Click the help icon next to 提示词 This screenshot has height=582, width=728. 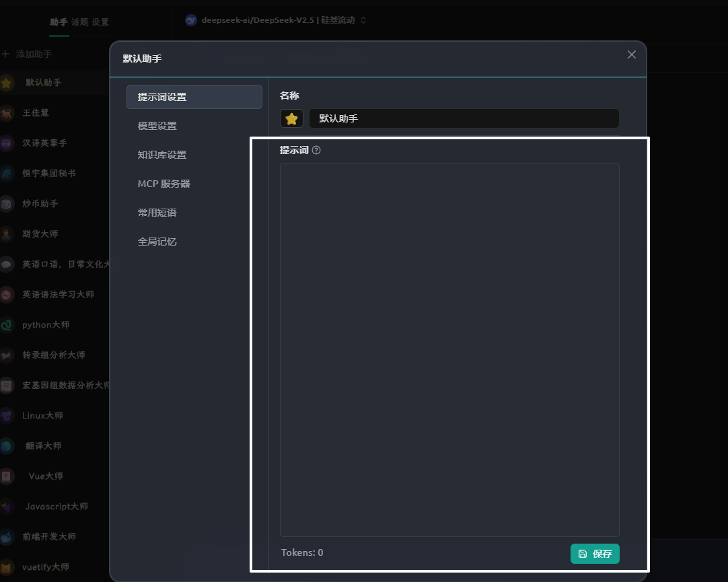[316, 150]
